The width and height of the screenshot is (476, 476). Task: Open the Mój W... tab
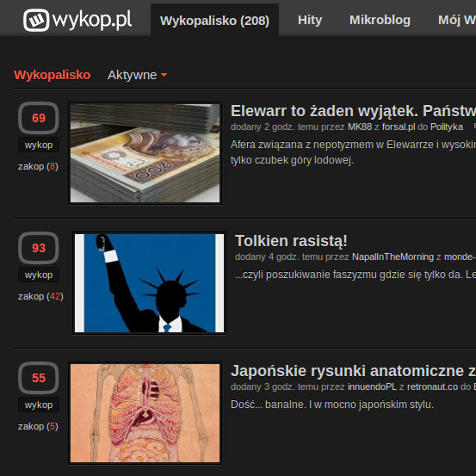coord(457,20)
